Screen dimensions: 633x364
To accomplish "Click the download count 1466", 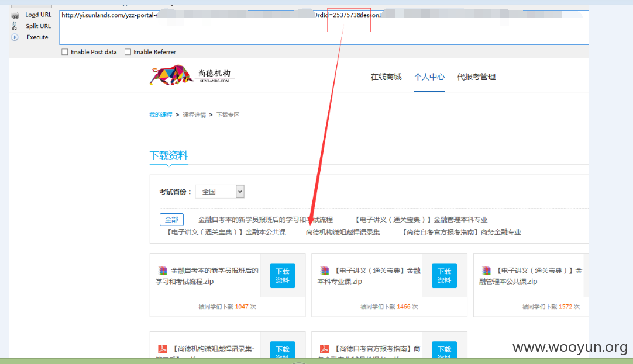I will (403, 307).
